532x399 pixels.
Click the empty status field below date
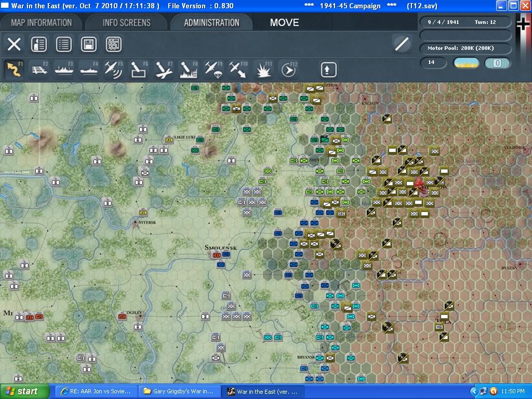tap(465, 35)
